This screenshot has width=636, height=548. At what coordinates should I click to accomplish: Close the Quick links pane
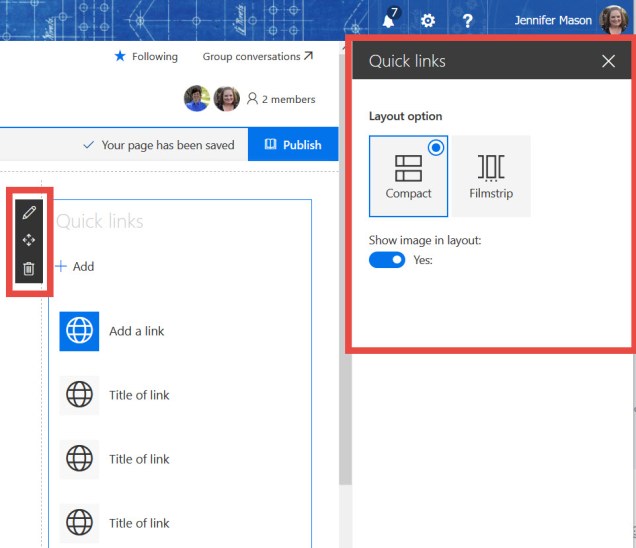[x=608, y=61]
